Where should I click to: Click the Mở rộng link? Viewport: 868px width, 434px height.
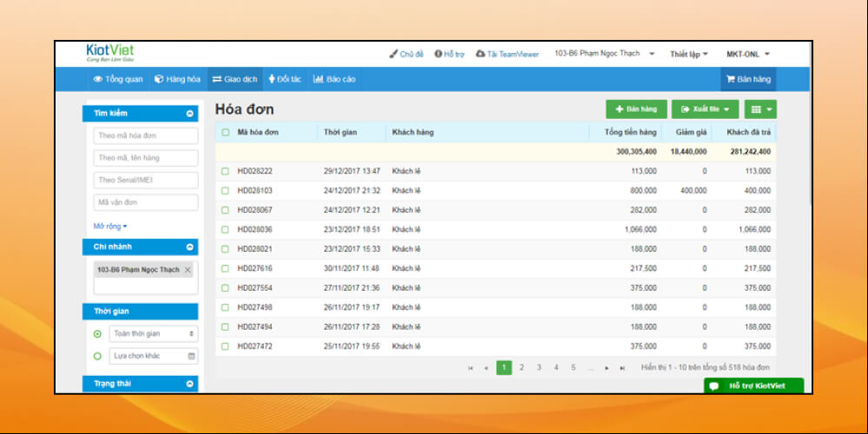[110, 226]
